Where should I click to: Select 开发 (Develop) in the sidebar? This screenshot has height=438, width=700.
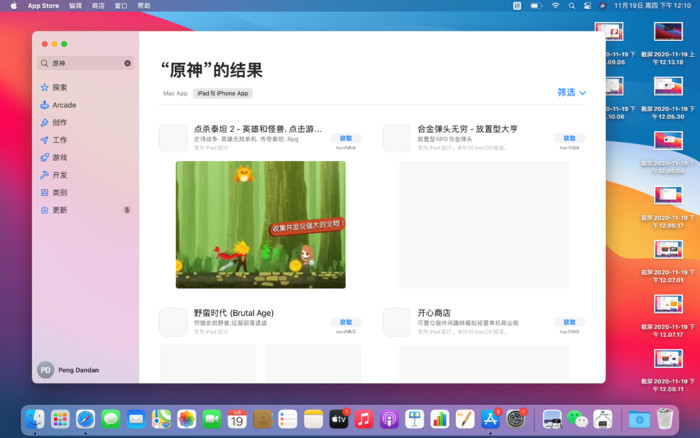tap(60, 175)
